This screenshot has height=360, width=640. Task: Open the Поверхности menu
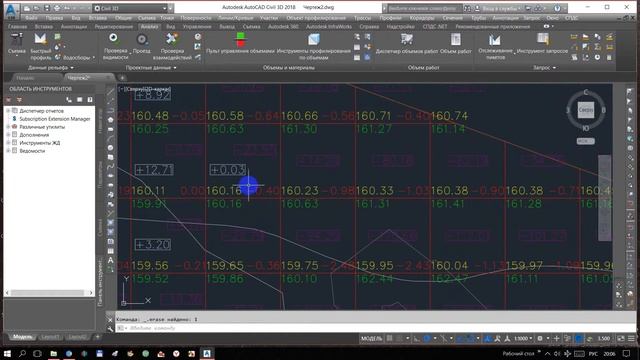(196, 18)
